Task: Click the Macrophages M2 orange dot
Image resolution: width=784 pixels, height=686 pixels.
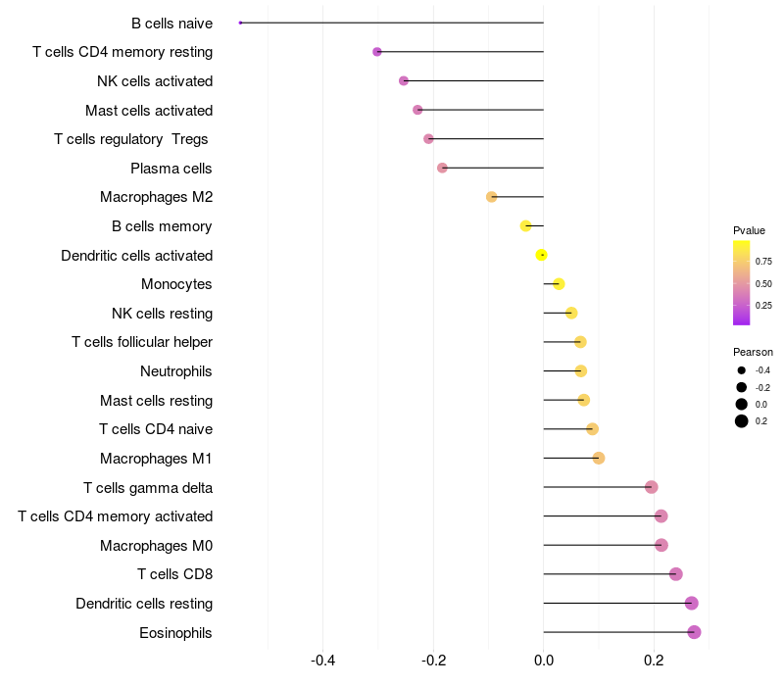Action: (x=492, y=197)
